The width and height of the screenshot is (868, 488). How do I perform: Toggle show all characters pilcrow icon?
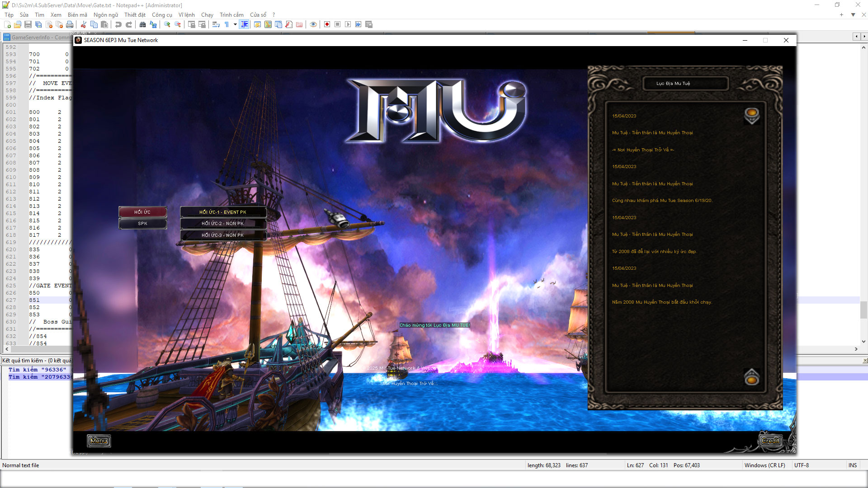click(x=226, y=24)
